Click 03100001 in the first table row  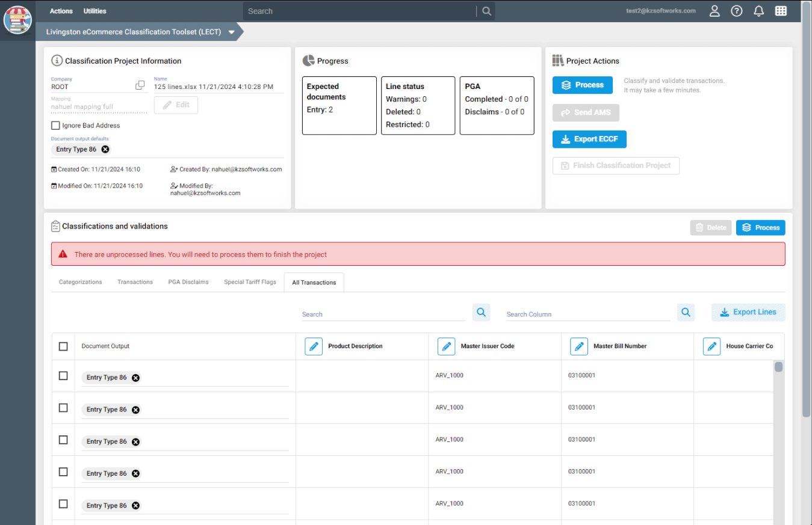pos(581,375)
